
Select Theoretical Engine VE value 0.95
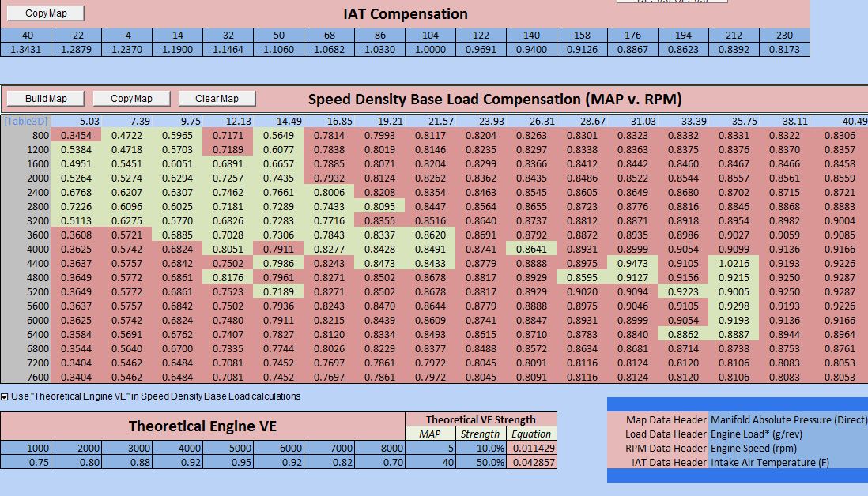228,462
